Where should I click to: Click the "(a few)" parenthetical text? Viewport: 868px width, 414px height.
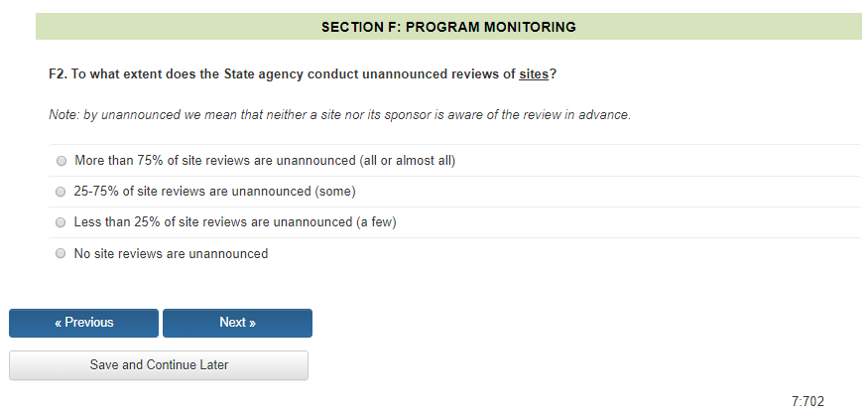(376, 222)
